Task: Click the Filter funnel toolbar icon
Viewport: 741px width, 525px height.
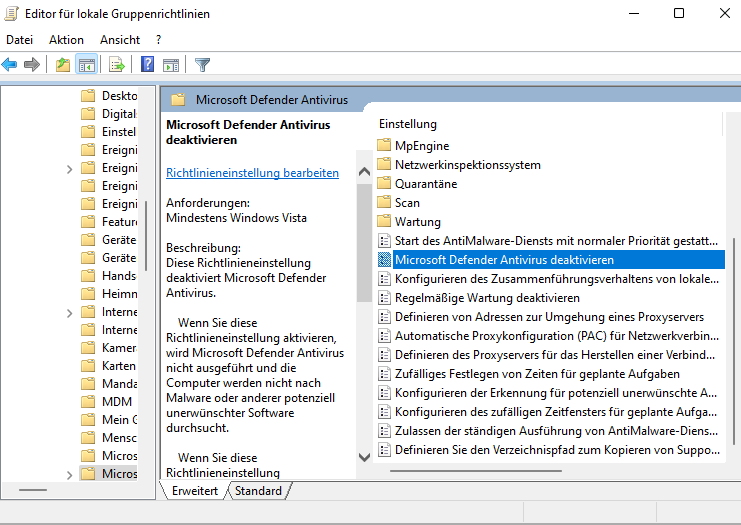Action: click(202, 64)
